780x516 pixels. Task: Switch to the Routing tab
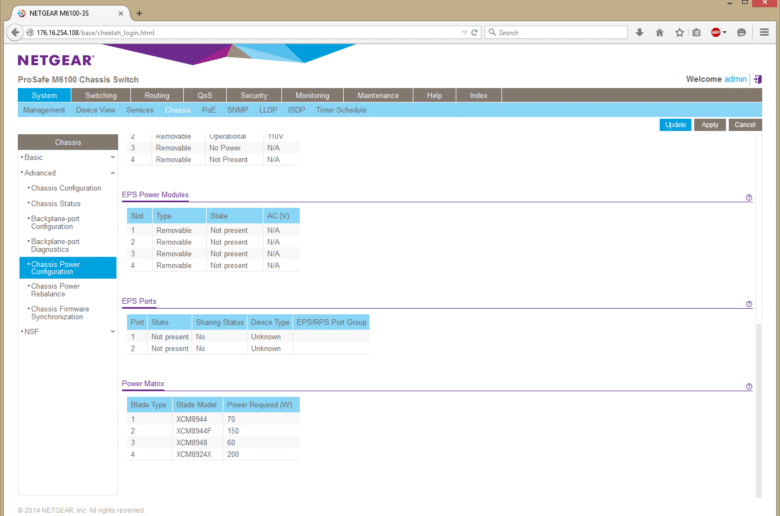pyautogui.click(x=157, y=95)
